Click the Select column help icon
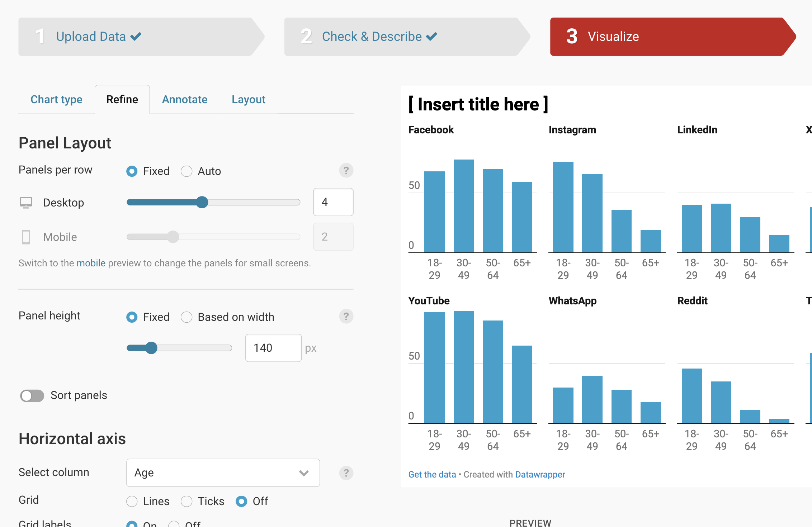This screenshot has width=812, height=527. (x=346, y=473)
